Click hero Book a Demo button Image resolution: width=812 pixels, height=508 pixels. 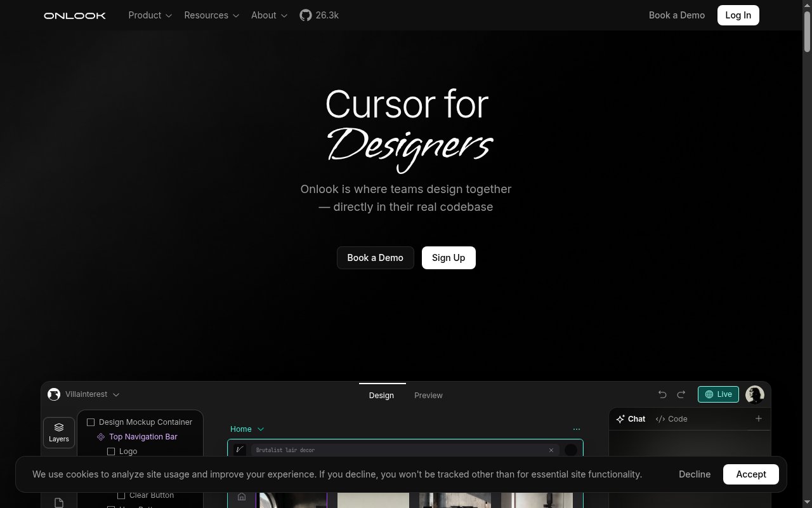375,258
